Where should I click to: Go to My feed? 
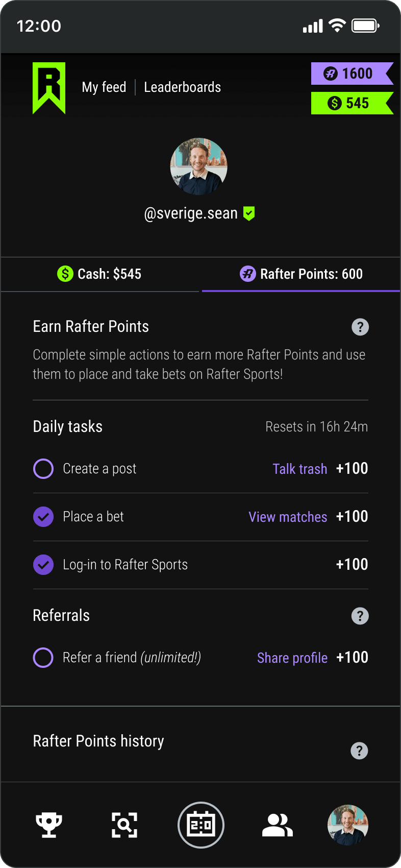click(104, 87)
